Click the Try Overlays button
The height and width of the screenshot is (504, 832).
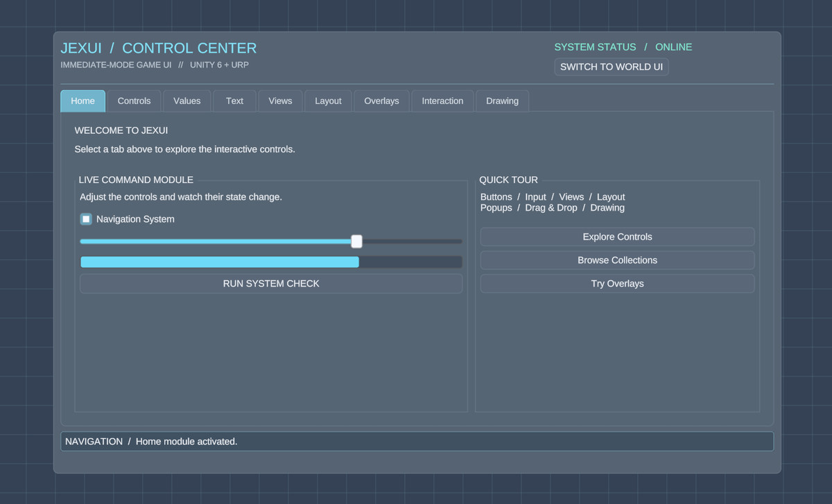pos(617,284)
